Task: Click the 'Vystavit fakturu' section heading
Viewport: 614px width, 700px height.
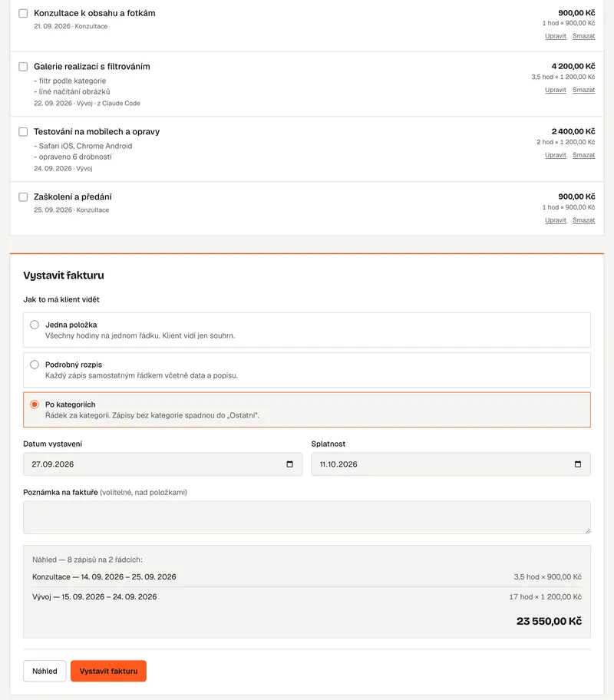Action: click(64, 276)
